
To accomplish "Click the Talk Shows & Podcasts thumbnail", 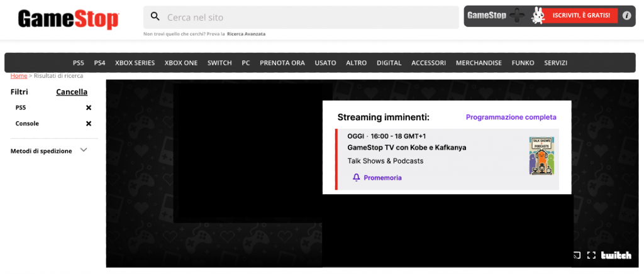I will pyautogui.click(x=541, y=155).
